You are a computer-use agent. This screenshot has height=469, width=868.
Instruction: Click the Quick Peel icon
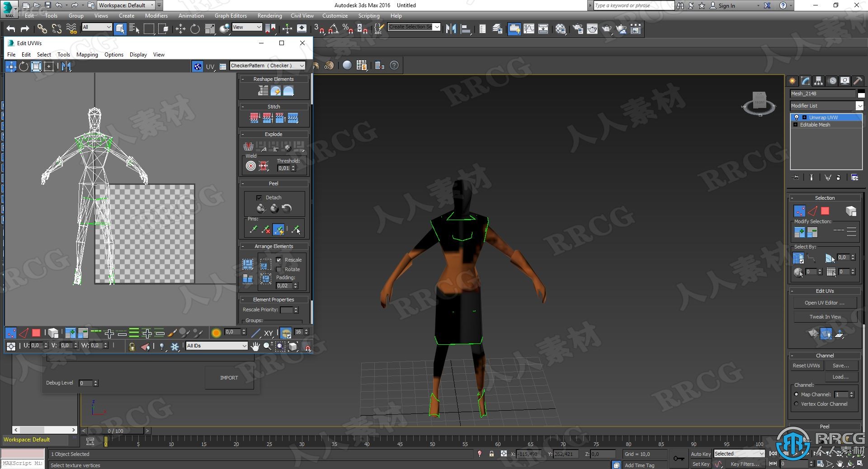point(261,208)
